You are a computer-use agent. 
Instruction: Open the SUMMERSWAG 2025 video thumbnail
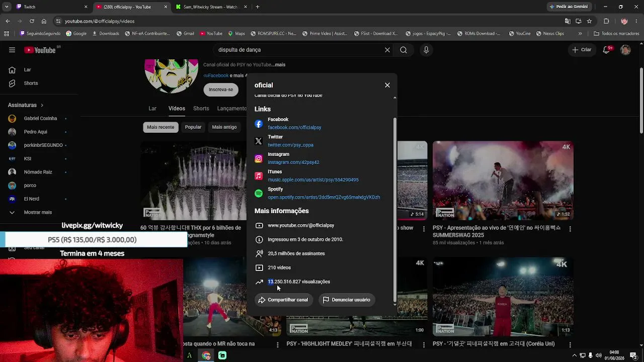tap(503, 180)
